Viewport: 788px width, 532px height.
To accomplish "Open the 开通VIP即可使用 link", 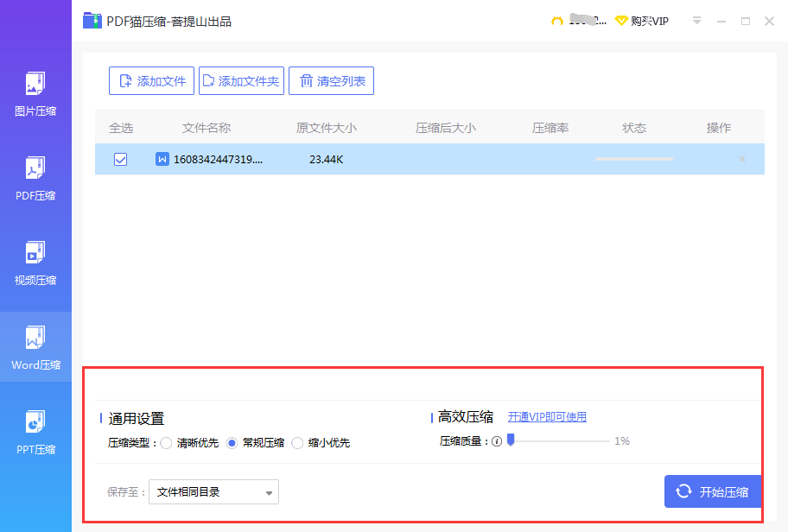I will click(x=547, y=417).
